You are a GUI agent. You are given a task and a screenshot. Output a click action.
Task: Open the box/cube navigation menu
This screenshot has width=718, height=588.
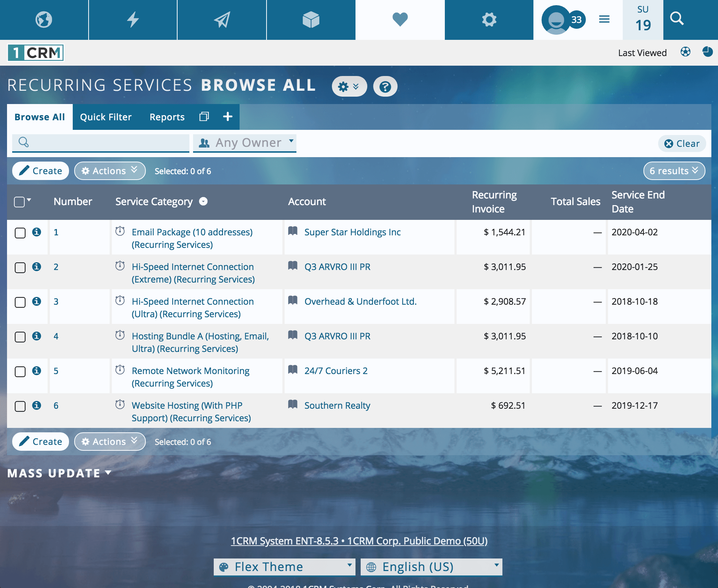311,20
